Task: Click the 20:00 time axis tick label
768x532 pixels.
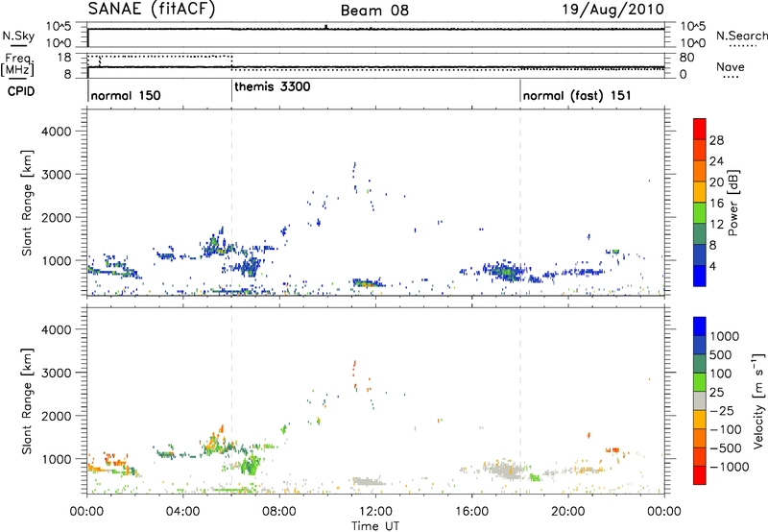Action: click(x=568, y=512)
